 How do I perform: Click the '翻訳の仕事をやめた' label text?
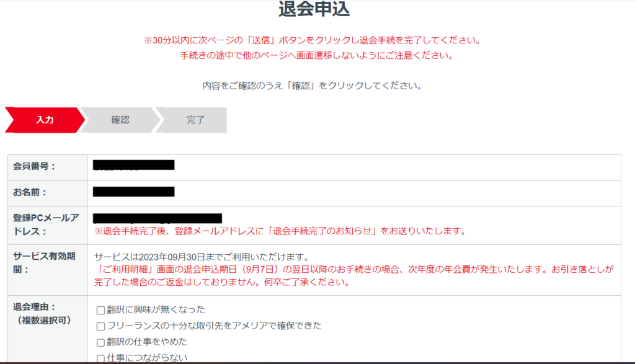click(147, 342)
